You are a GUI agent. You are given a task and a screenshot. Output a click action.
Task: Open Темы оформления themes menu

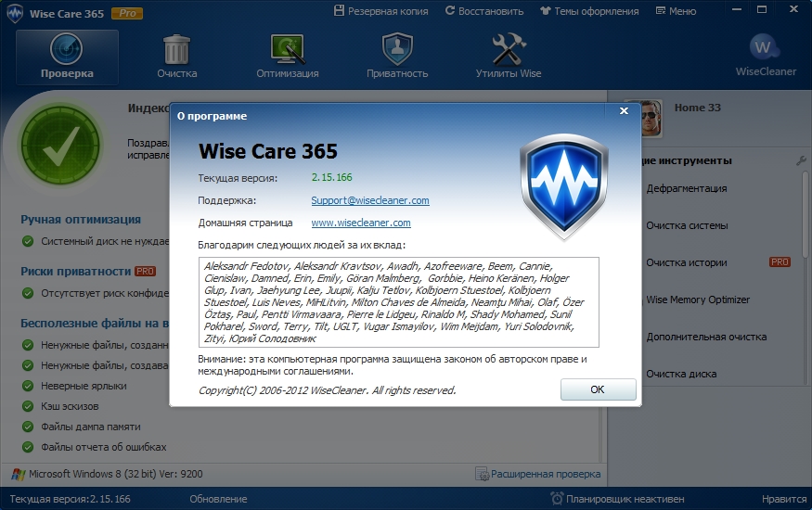pyautogui.click(x=589, y=11)
